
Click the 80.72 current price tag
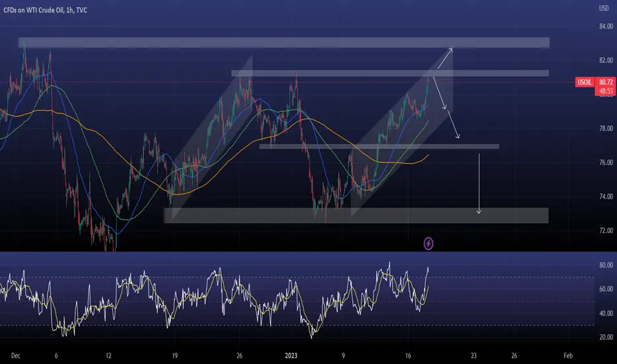606,82
